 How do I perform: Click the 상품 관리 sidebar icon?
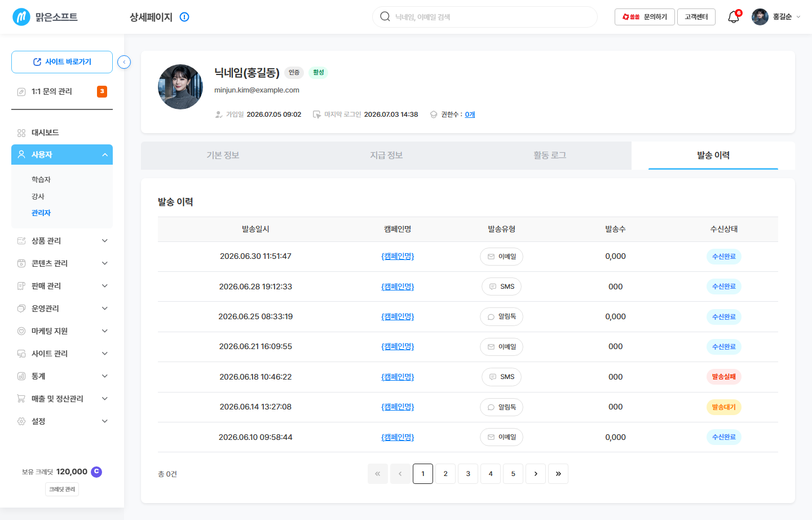coord(21,241)
